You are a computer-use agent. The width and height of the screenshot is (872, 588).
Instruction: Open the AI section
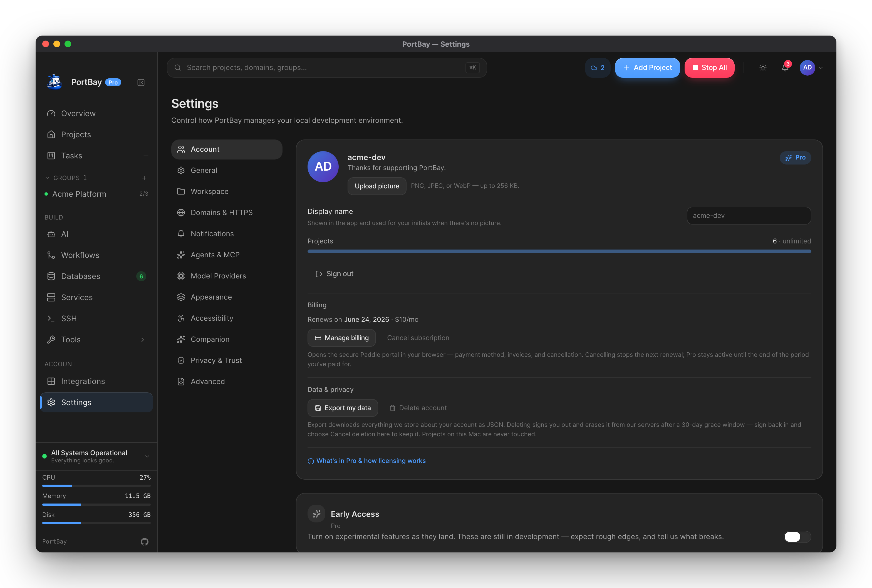tap(96, 234)
